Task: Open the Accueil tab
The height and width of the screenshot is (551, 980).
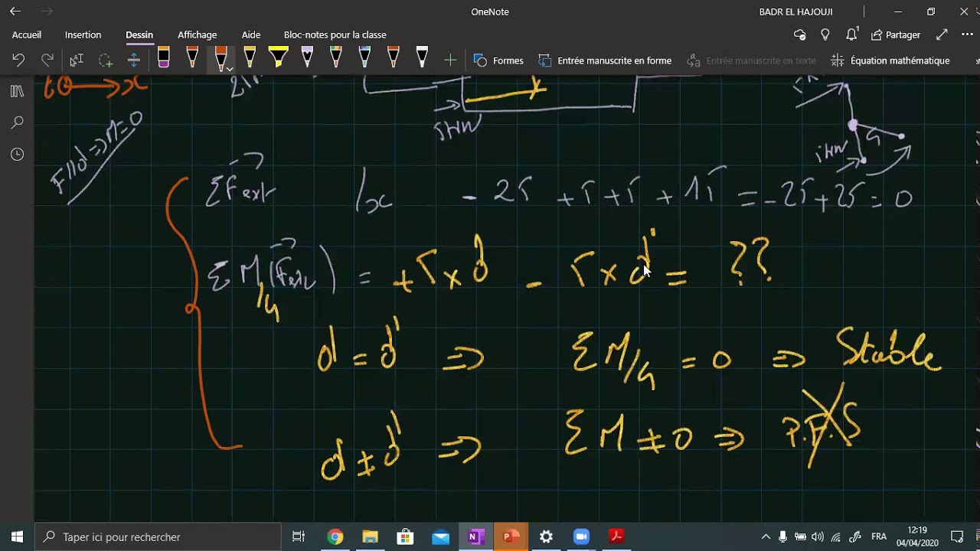Action: pyautogui.click(x=27, y=34)
